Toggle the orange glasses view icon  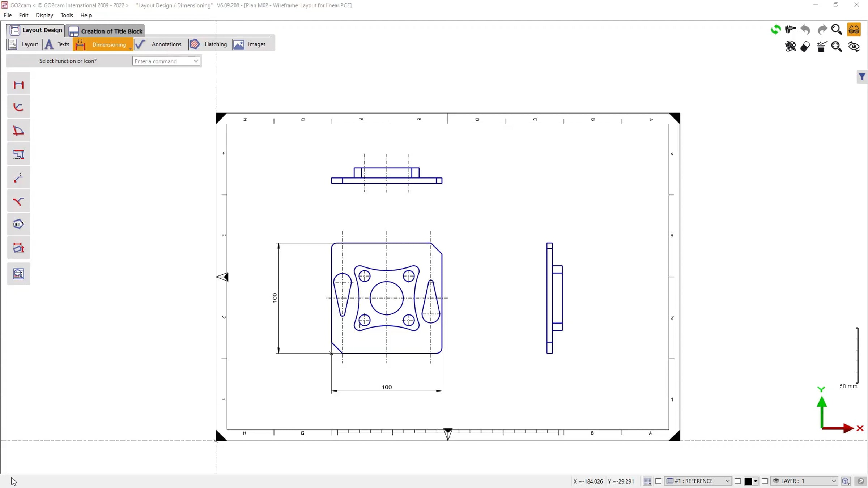(x=854, y=29)
